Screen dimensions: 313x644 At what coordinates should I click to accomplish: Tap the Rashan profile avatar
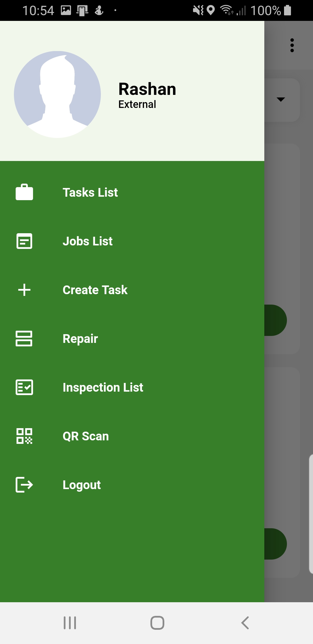[x=57, y=94]
